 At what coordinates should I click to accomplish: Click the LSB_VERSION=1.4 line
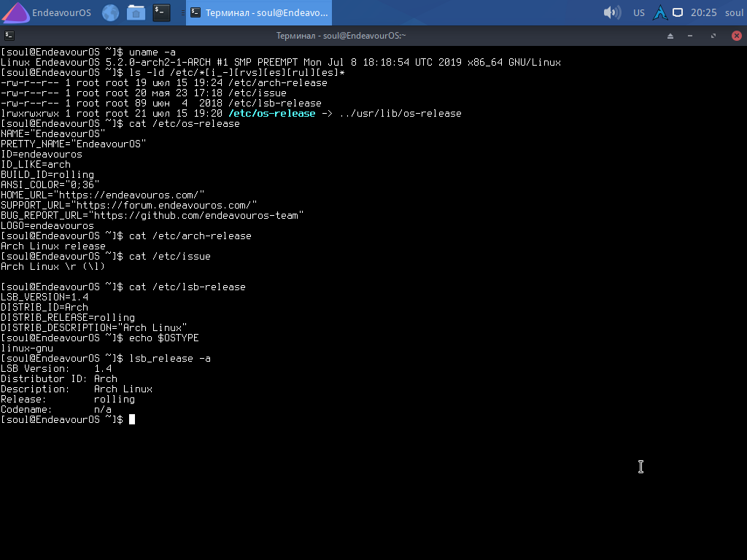(x=44, y=297)
